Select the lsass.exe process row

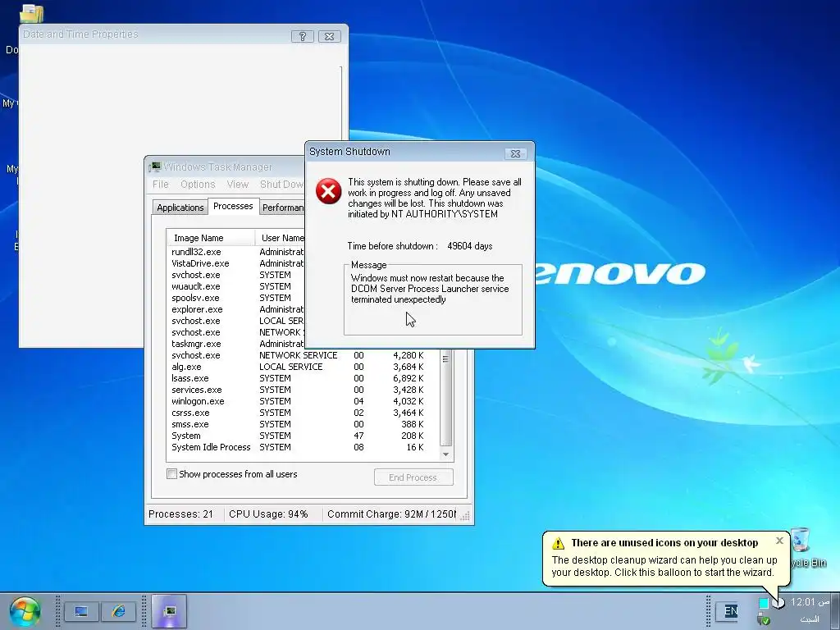(304, 378)
